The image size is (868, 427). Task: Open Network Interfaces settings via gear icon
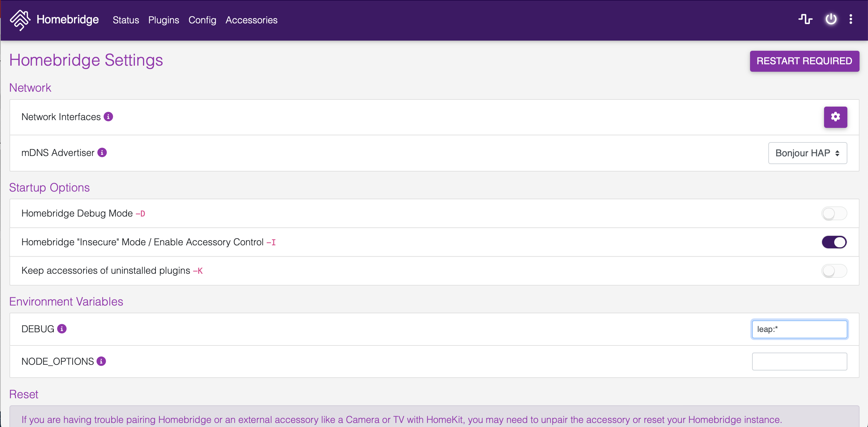(x=835, y=117)
